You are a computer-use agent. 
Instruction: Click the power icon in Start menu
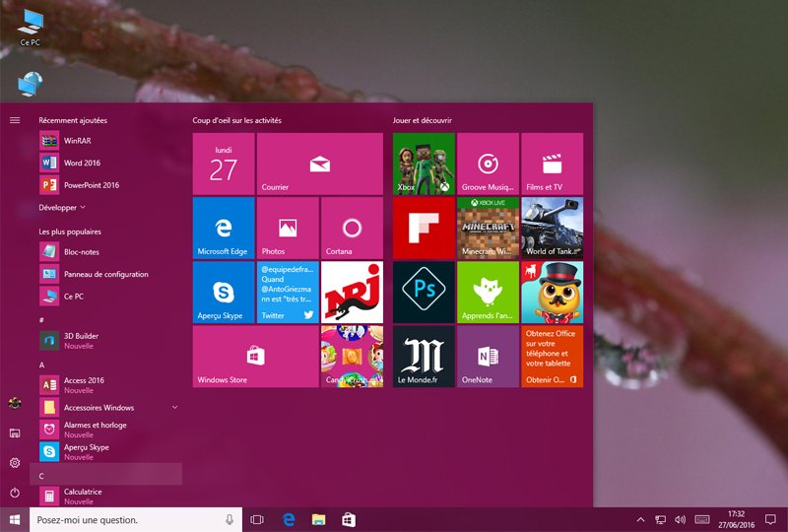[x=15, y=492]
